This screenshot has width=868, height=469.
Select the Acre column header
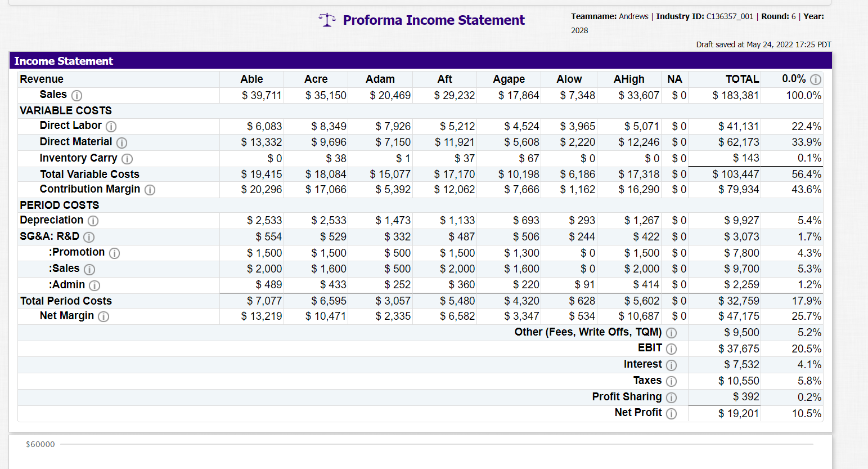316,79
